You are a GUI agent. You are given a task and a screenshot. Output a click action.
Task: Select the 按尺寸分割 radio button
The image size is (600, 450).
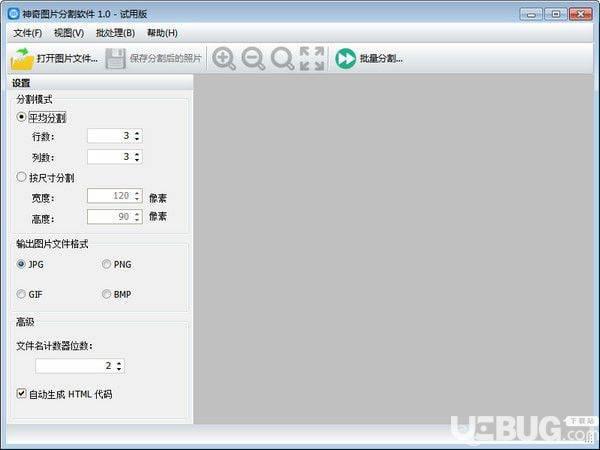click(21, 177)
